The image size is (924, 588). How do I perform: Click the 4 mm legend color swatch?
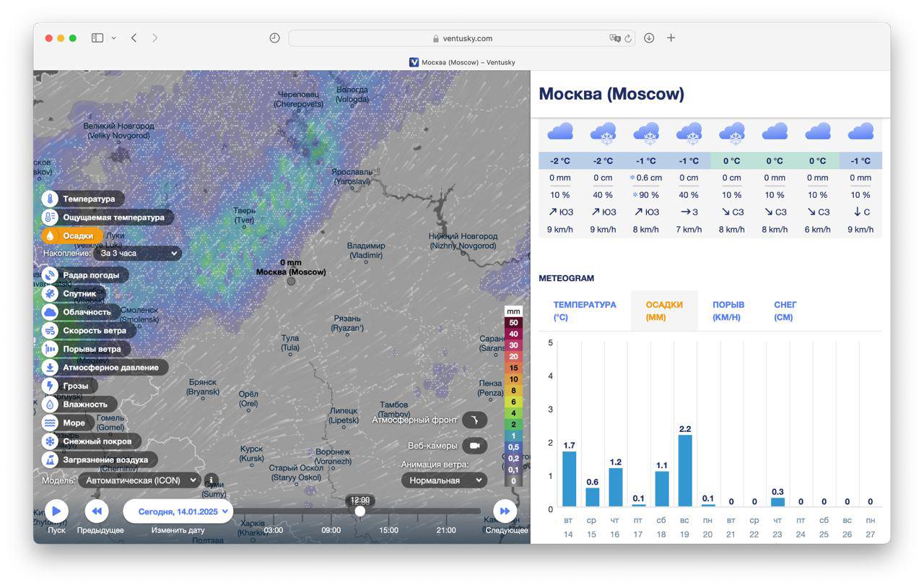pyautogui.click(x=513, y=412)
